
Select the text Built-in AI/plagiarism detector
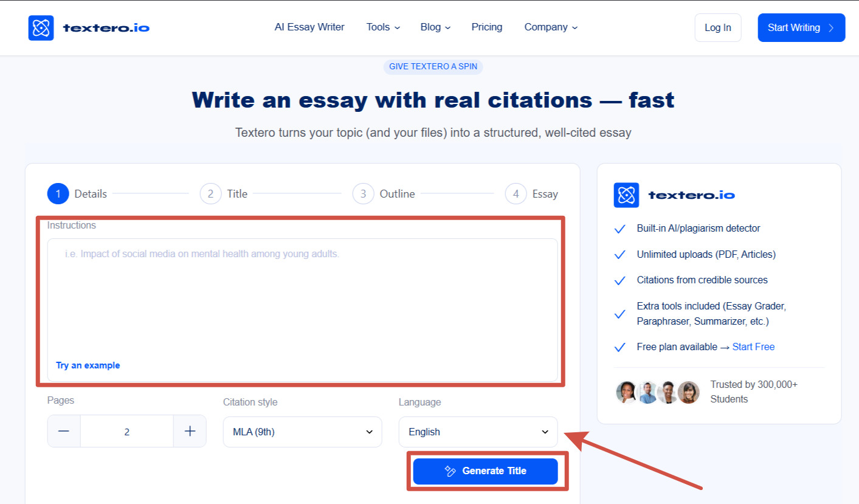tap(699, 229)
